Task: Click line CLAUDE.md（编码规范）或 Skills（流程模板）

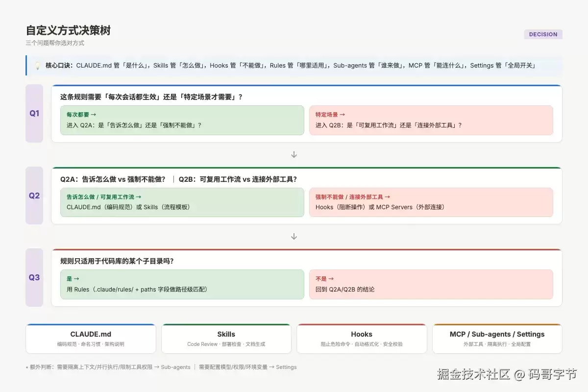Action: tap(130, 207)
